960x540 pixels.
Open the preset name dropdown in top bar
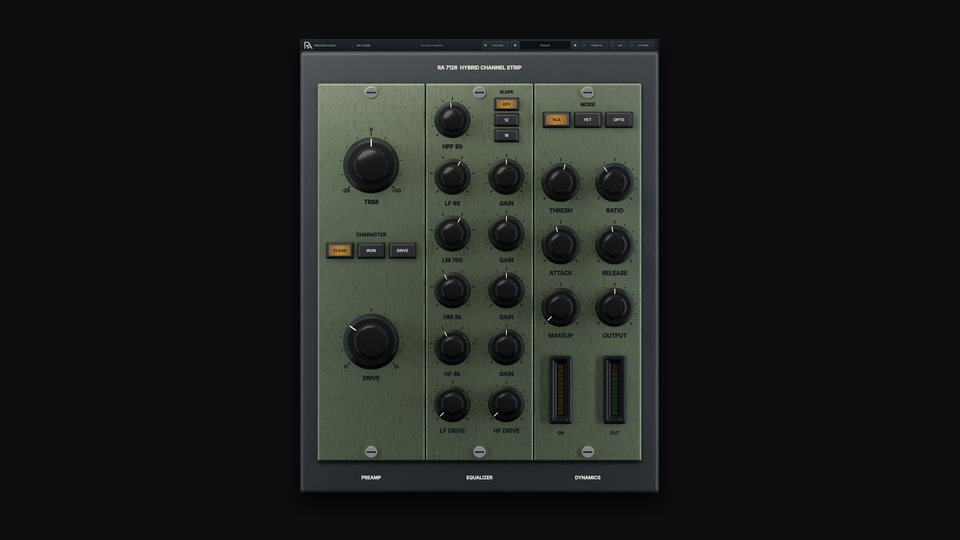(545, 45)
